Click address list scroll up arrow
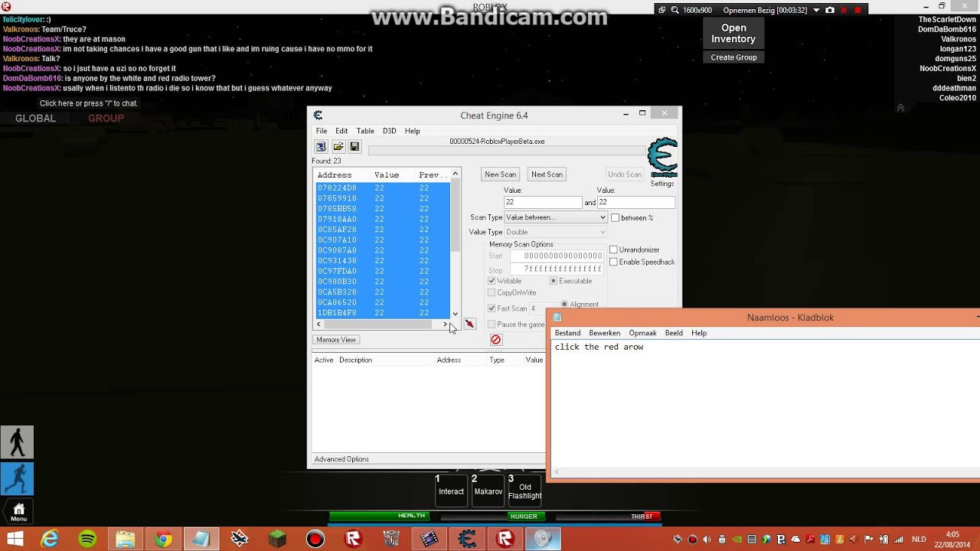The height and width of the screenshot is (551, 980). [456, 174]
